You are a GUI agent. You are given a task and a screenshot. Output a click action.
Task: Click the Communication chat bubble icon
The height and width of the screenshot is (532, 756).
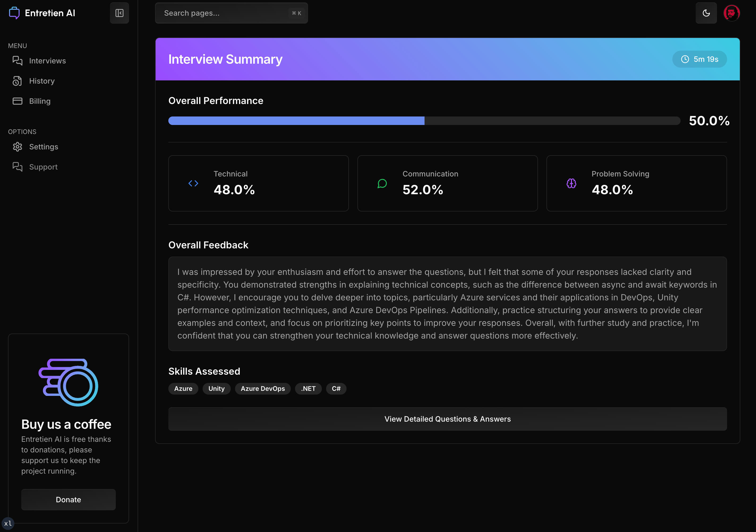point(382,183)
